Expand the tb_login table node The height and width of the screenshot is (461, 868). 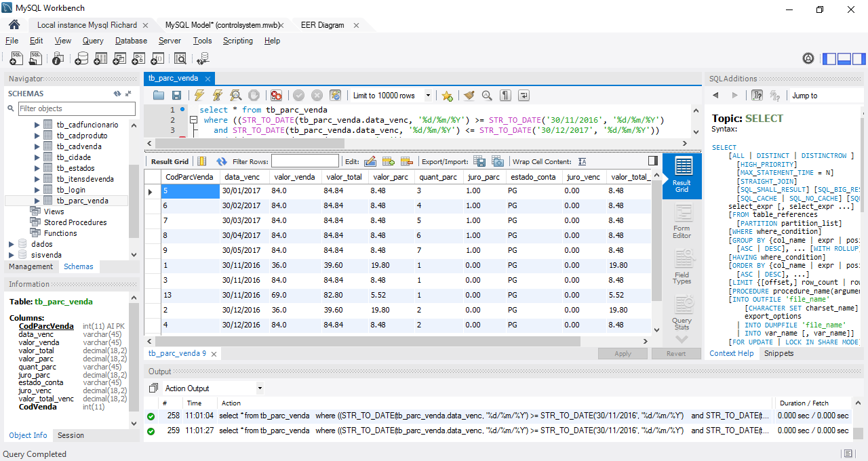tap(37, 190)
